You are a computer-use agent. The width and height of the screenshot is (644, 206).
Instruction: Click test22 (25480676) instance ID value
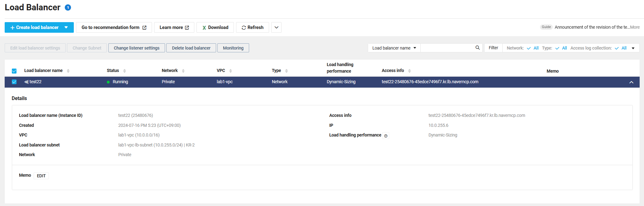pyautogui.click(x=135, y=115)
